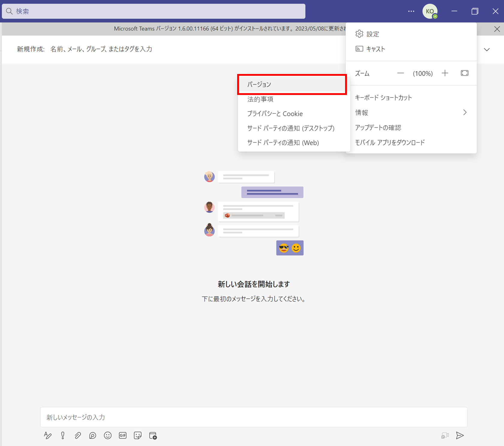This screenshot has width=504, height=446.
Task: Open the Settings and more ellipsis
Action: point(411,11)
